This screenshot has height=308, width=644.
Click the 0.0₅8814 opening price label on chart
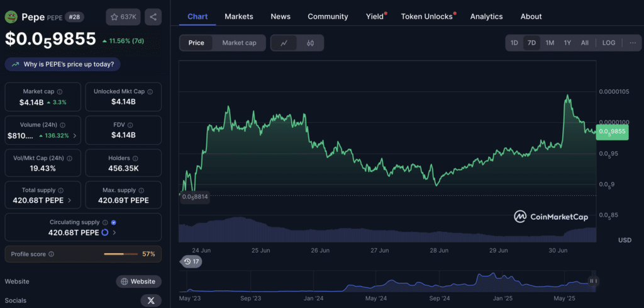coord(195,197)
